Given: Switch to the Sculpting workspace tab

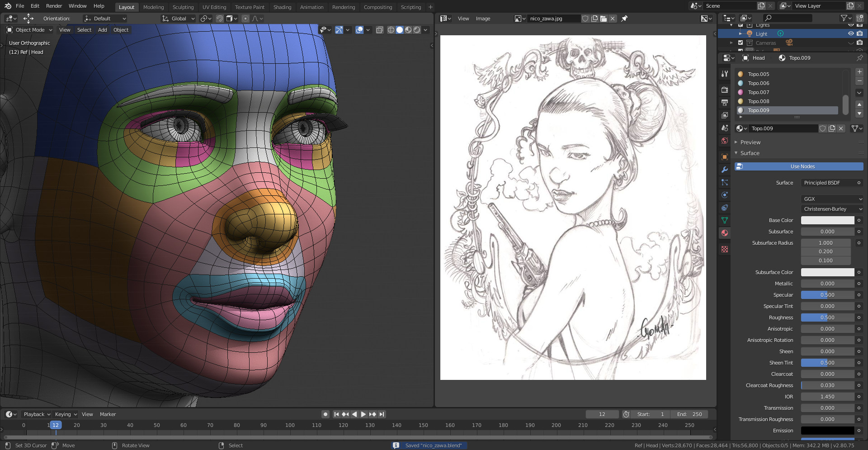Looking at the screenshot, I should 183,7.
